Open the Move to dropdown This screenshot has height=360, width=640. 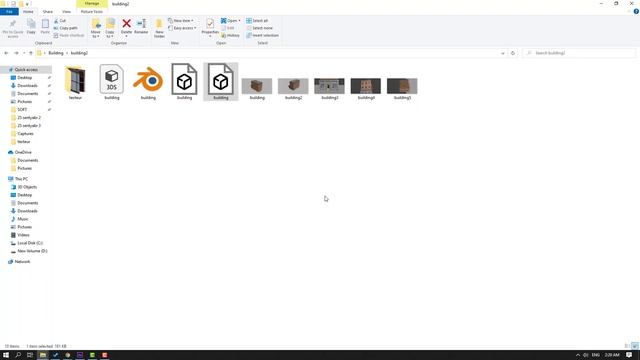pos(96,28)
